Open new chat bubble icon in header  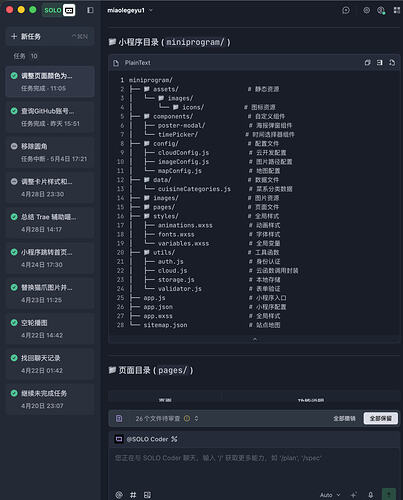(x=346, y=10)
